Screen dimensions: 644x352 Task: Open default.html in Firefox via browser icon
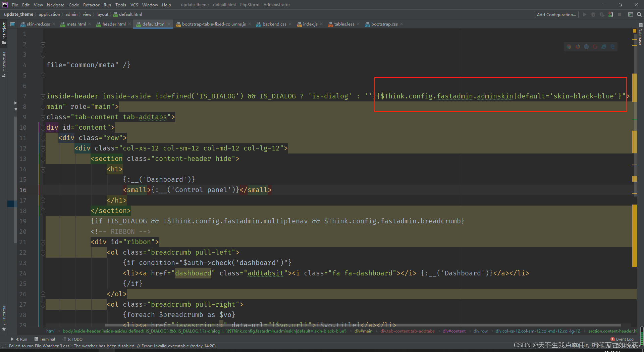pyautogui.click(x=578, y=47)
